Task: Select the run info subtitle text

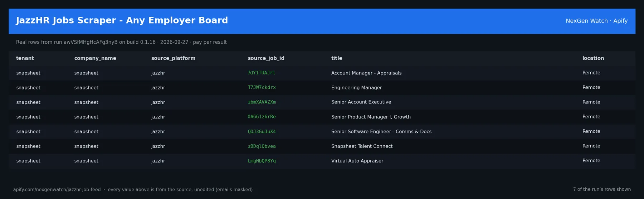Action: [121, 42]
